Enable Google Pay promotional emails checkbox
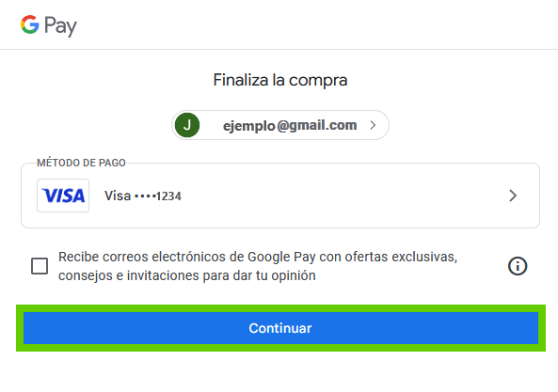Image resolution: width=558 pixels, height=392 pixels. (40, 266)
